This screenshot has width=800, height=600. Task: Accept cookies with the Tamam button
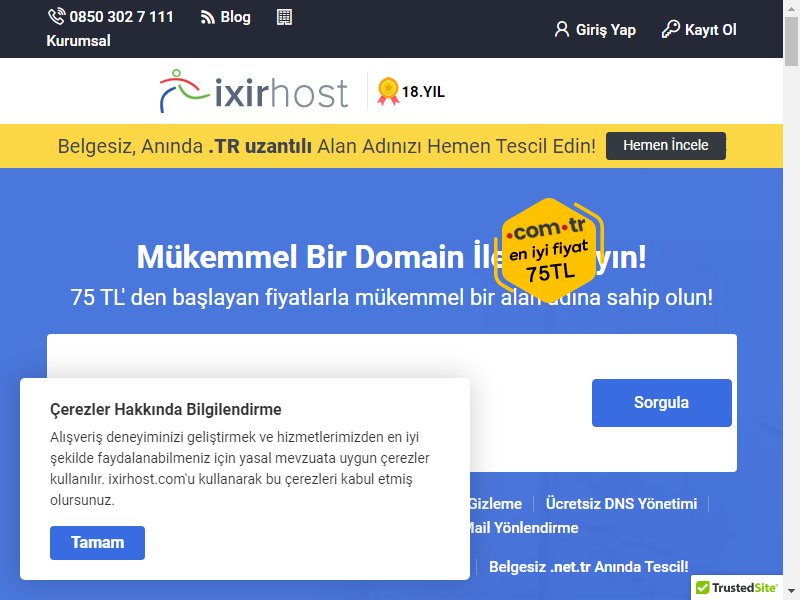[x=97, y=542]
